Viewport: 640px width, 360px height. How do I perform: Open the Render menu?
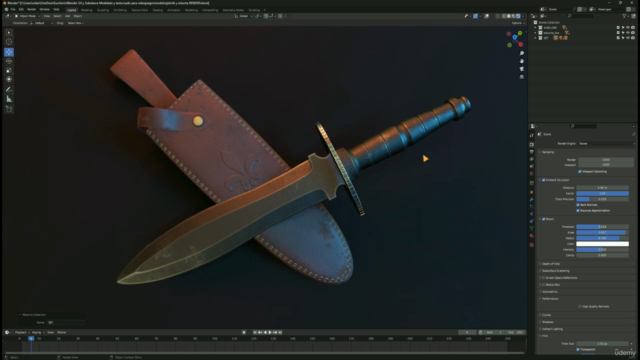(31, 9)
